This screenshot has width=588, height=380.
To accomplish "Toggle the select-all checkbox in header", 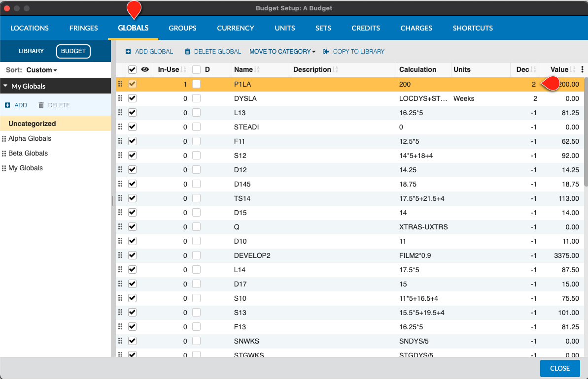I will pos(132,69).
